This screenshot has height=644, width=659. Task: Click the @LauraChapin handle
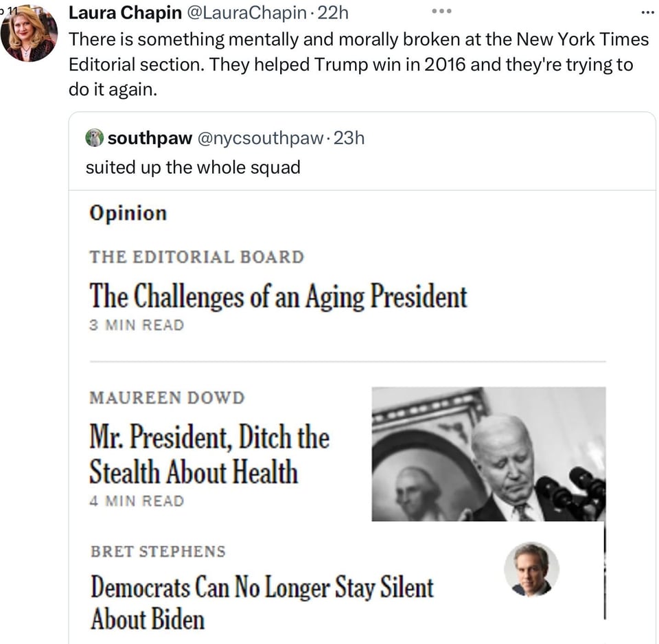[244, 12]
